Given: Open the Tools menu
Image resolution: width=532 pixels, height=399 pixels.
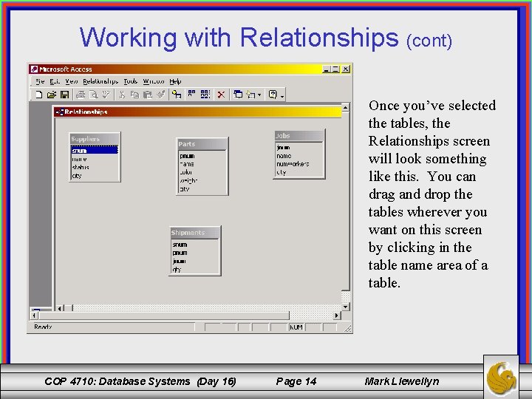Looking at the screenshot, I should pos(130,81).
